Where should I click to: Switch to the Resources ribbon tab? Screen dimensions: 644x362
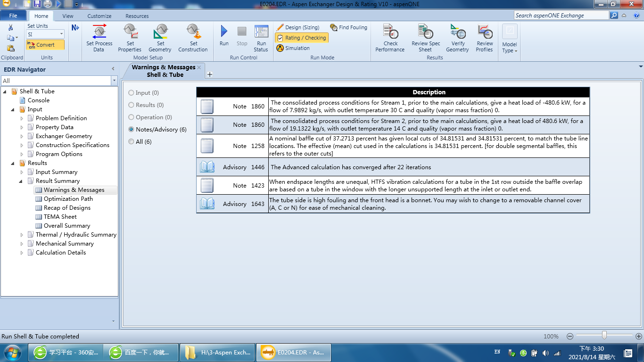(x=137, y=16)
